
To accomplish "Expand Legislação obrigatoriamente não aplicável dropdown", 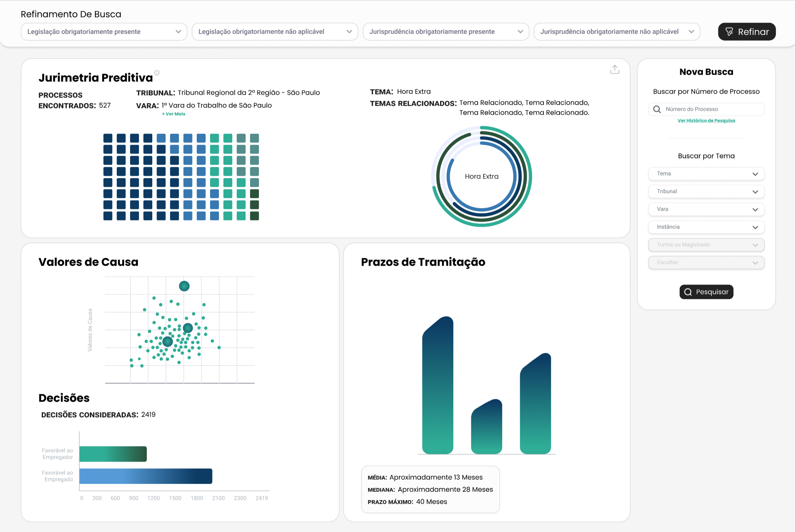I will tap(275, 32).
